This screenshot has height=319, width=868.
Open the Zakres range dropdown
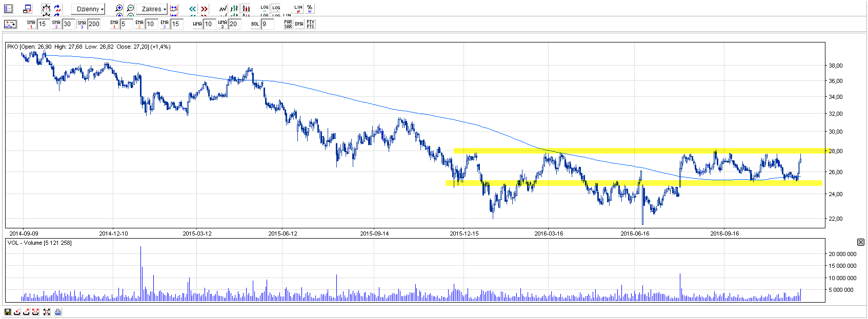[153, 9]
